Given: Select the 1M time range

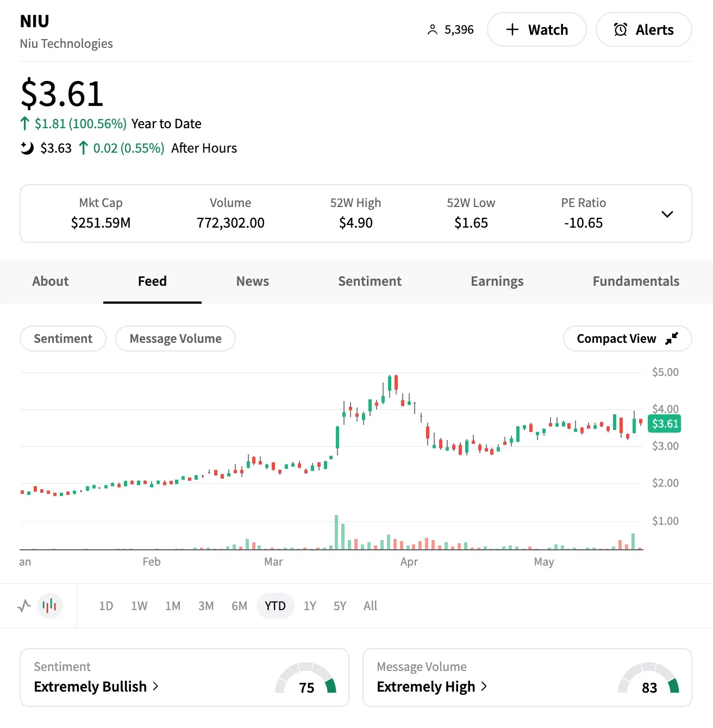Looking at the screenshot, I should point(173,606).
